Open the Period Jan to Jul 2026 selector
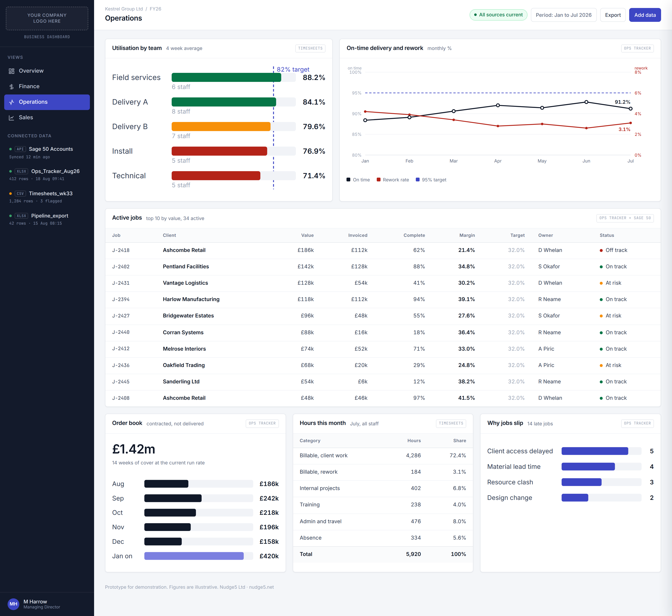 (563, 15)
